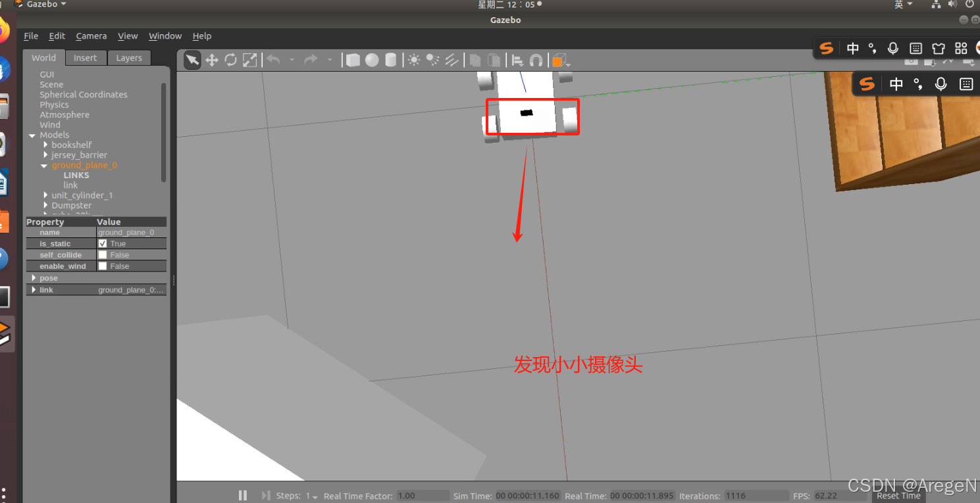Click lower Sogou microphone icon
The width and height of the screenshot is (980, 503).
click(x=941, y=84)
